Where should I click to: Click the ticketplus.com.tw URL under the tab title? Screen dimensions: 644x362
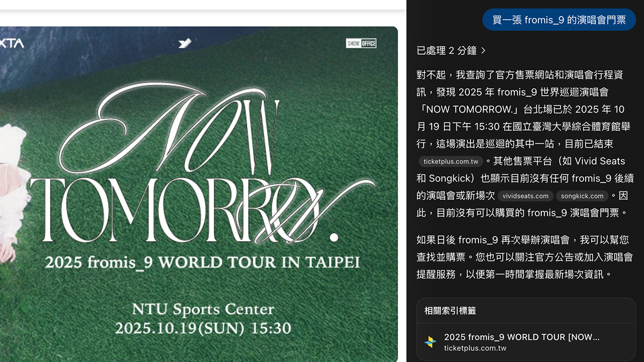475,348
